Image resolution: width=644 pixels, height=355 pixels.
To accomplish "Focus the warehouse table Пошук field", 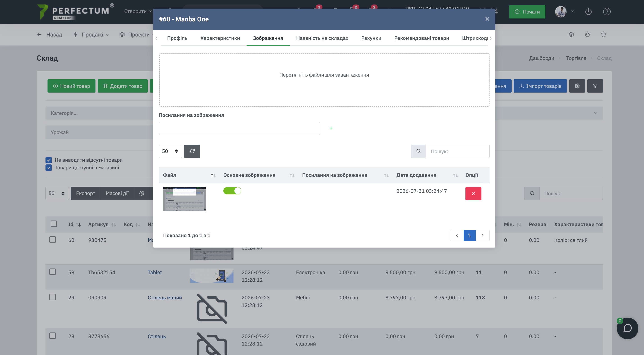I will pyautogui.click(x=571, y=193).
